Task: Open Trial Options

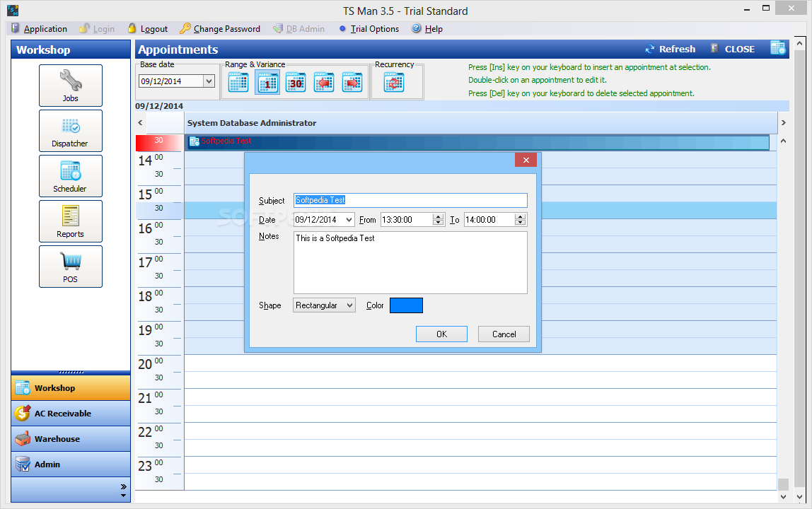Action: point(369,28)
